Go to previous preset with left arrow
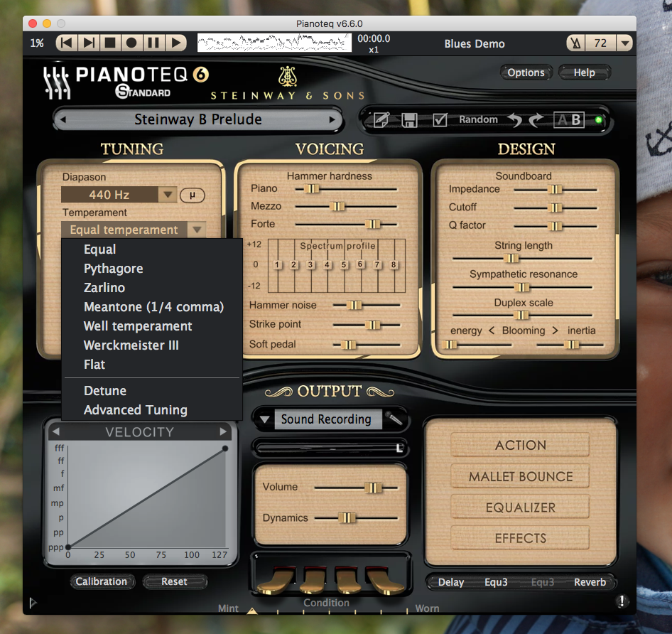The image size is (672, 634). click(63, 119)
